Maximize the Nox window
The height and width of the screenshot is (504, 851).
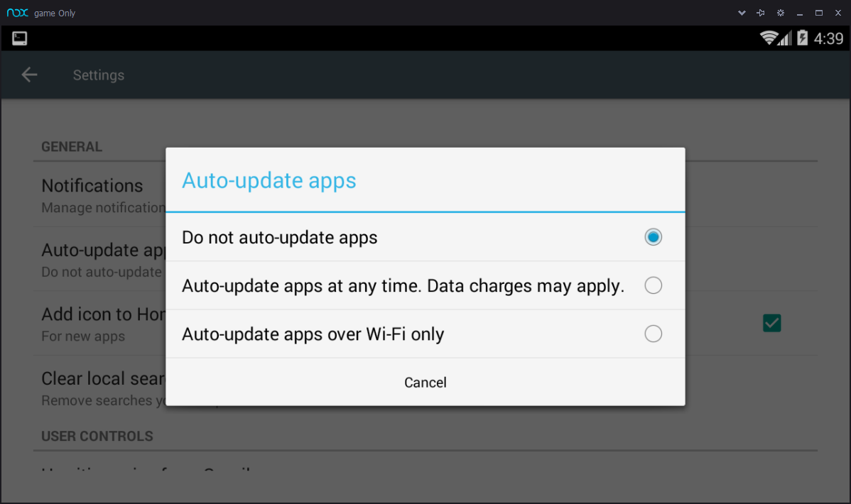point(818,13)
